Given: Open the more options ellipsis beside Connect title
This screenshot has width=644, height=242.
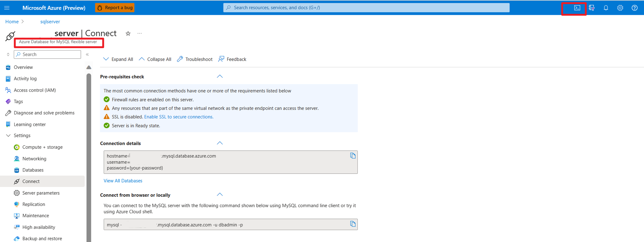Looking at the screenshot, I should click(139, 33).
